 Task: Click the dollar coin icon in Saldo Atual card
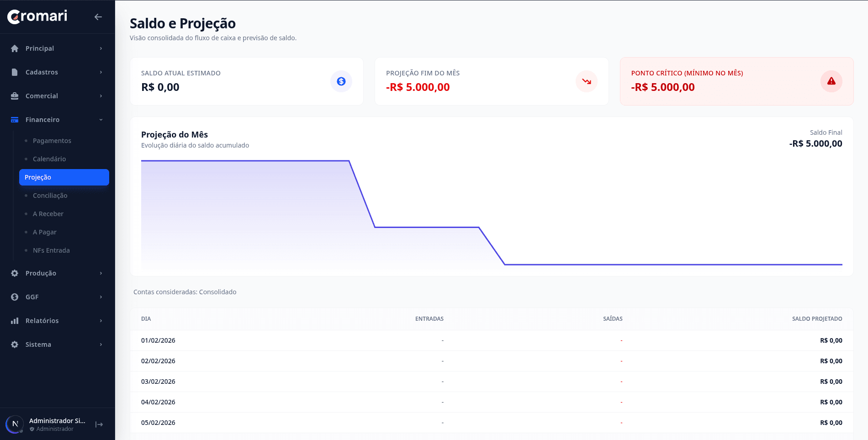[x=341, y=81]
